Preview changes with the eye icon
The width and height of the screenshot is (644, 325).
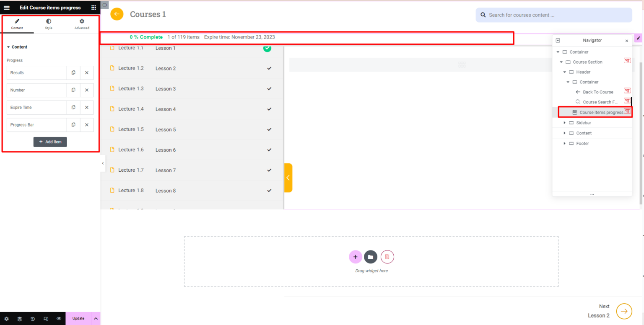59,318
